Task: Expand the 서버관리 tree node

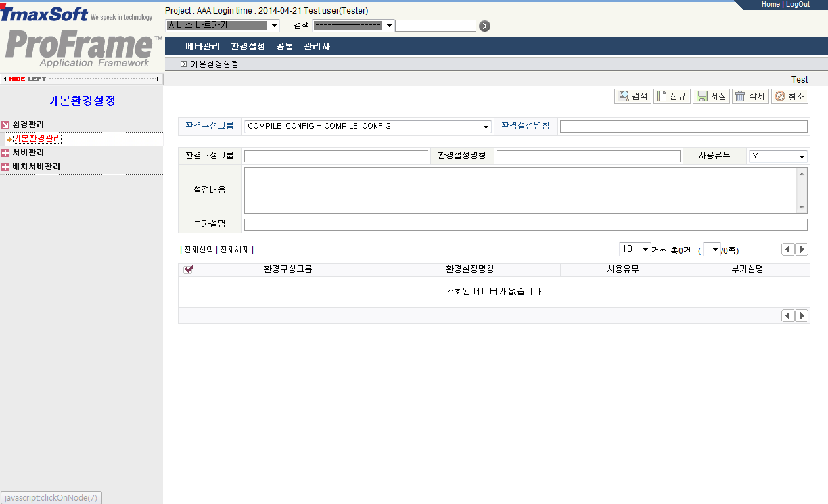Action: click(x=6, y=153)
